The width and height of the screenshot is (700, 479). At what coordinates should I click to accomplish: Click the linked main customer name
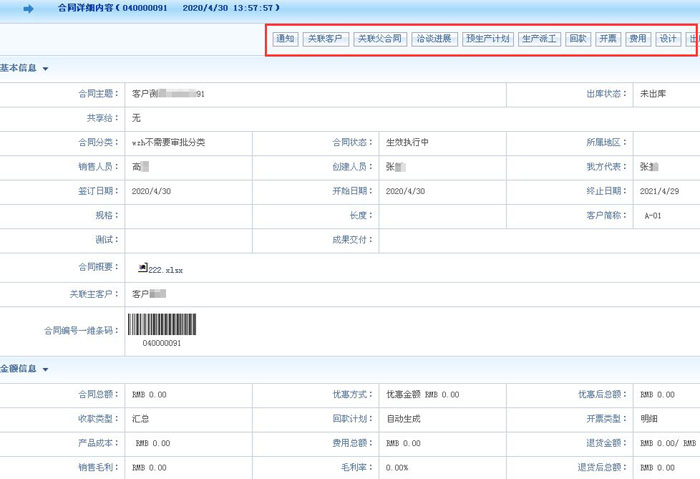(x=148, y=294)
